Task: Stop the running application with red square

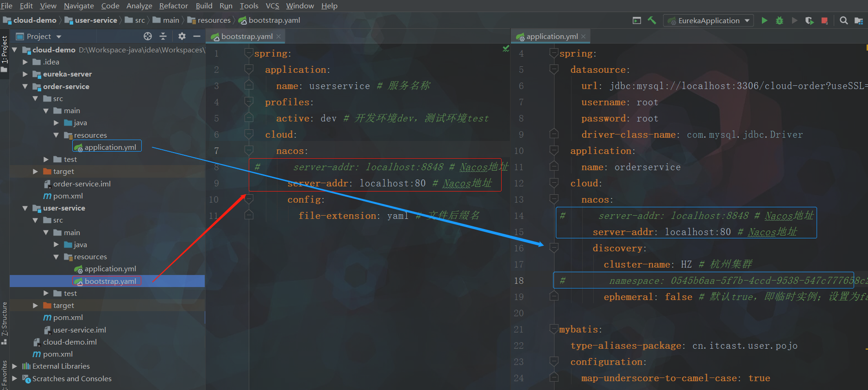Action: click(x=824, y=20)
